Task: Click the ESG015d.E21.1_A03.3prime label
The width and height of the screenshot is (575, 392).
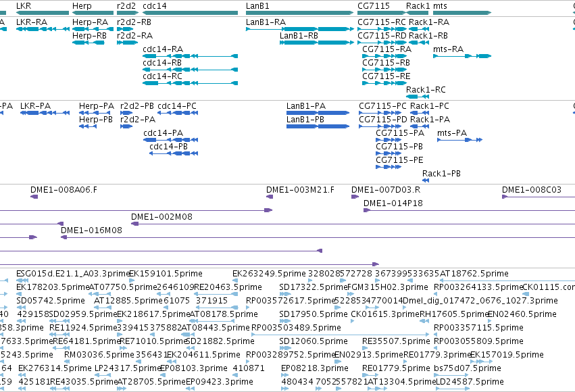Action: pyautogui.click(x=72, y=274)
